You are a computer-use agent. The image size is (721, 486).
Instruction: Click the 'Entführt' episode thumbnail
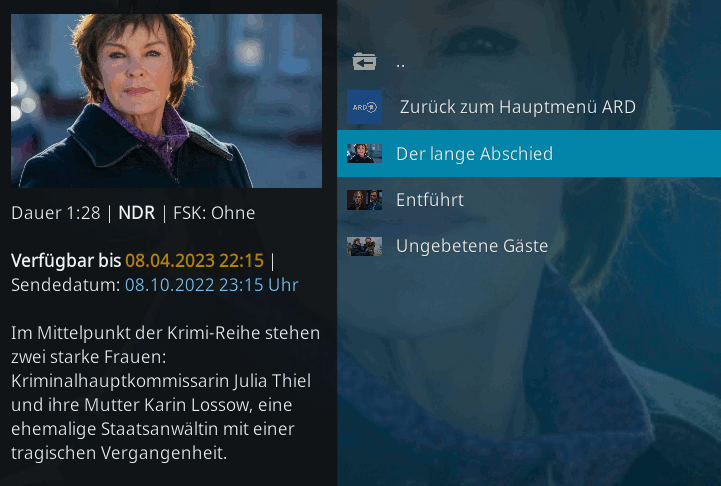364,200
